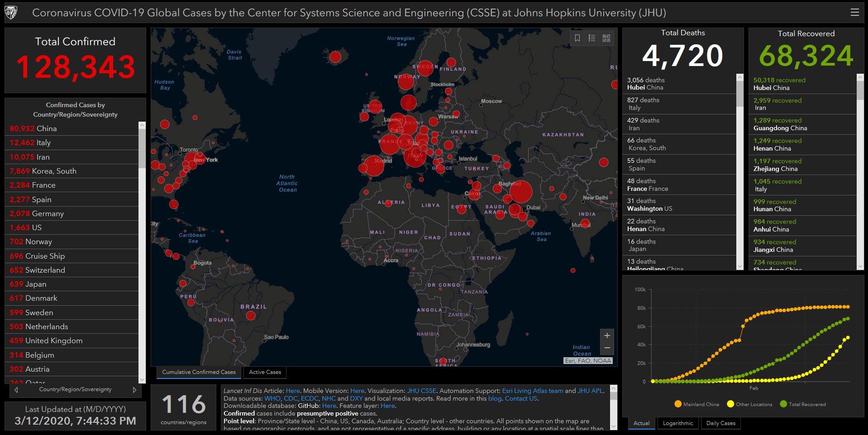Click the up arrow of recovered list scrollbar
Screen dimensions: 868x435
point(860,77)
